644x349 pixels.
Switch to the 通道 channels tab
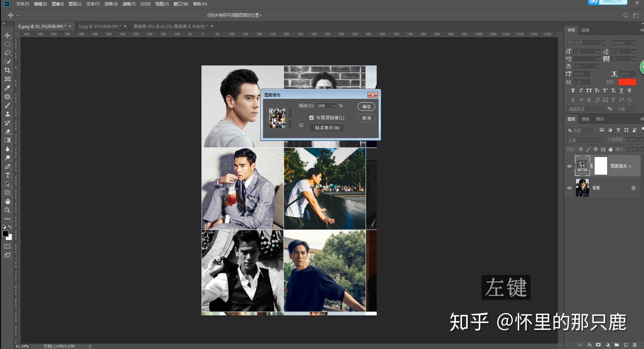pyautogui.click(x=585, y=119)
